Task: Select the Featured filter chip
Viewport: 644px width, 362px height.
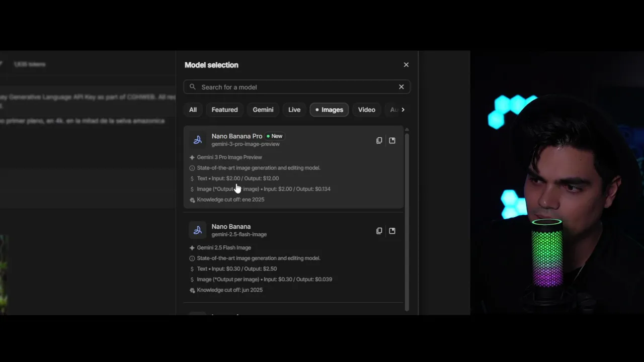Action: 224,110
